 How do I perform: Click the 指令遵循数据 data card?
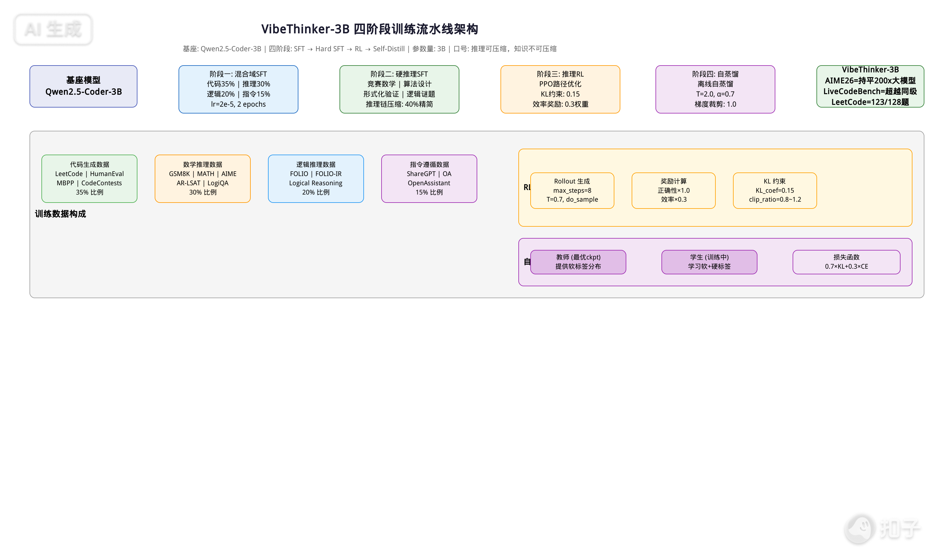tap(429, 178)
